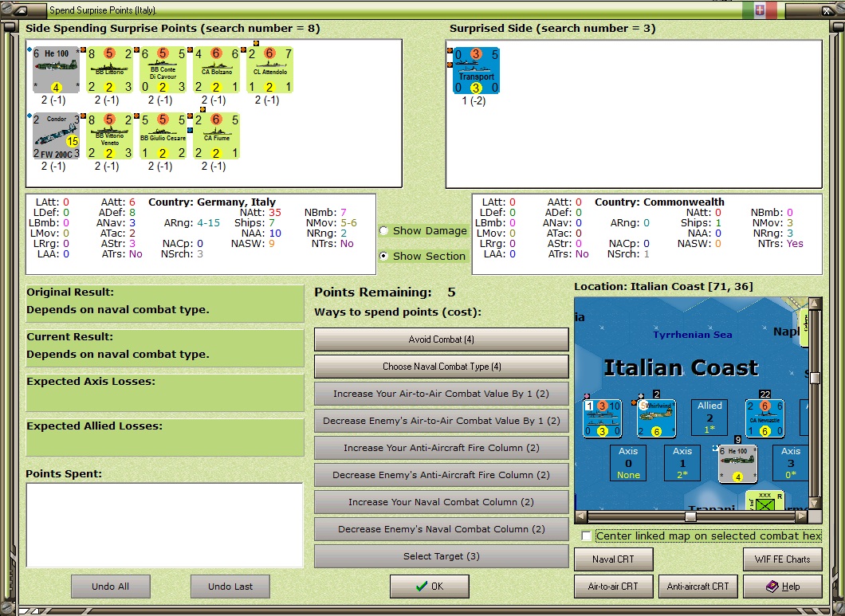Select the Condor FW 200C counter
Screen dimensions: 845x616
[56, 135]
